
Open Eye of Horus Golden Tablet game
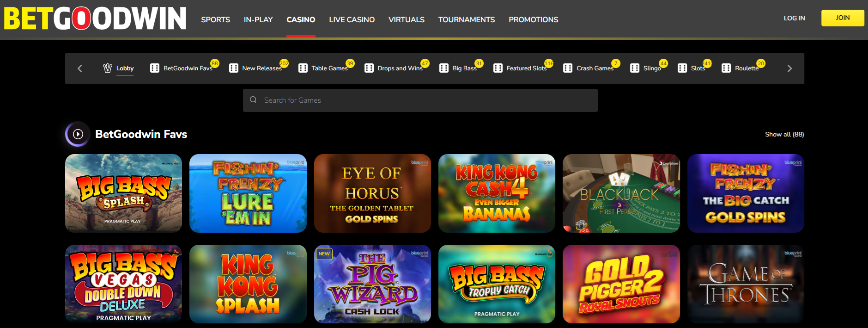pyautogui.click(x=372, y=193)
